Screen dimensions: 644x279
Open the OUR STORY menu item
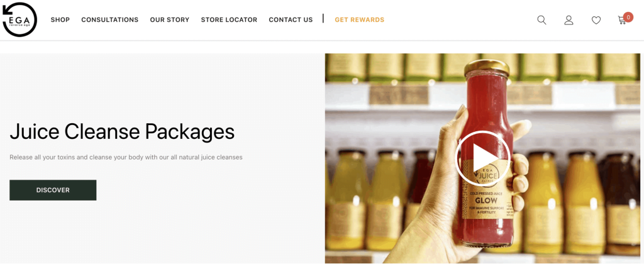[x=170, y=19]
